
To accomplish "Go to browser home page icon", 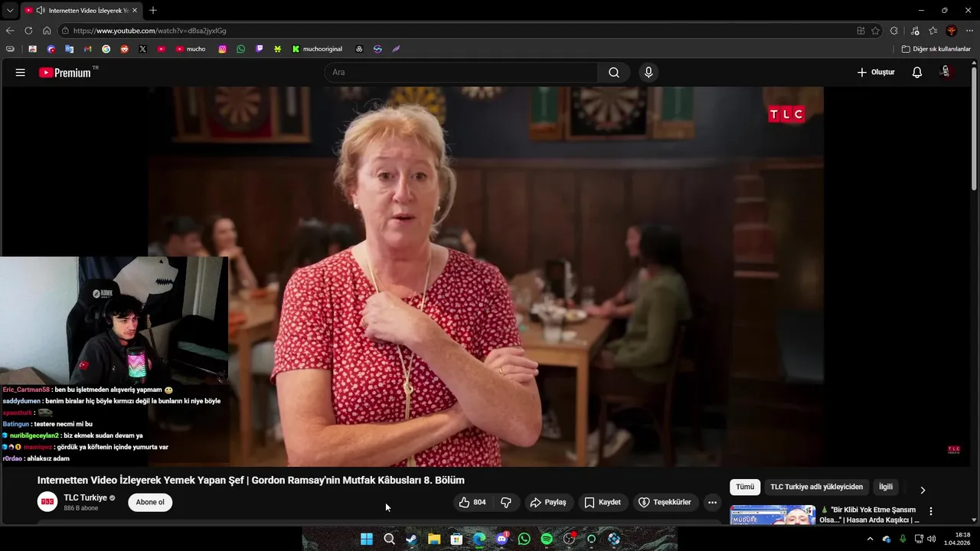I will 47,31.
